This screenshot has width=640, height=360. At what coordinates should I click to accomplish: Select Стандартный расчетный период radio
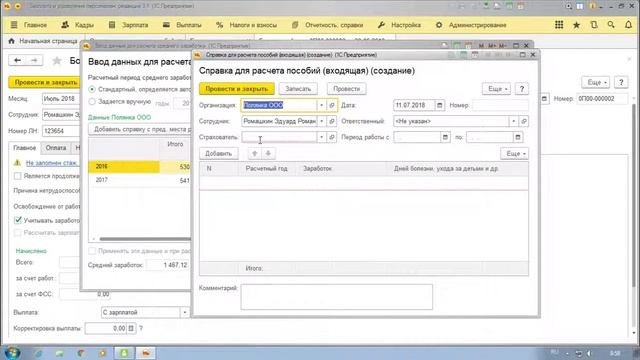(92, 89)
